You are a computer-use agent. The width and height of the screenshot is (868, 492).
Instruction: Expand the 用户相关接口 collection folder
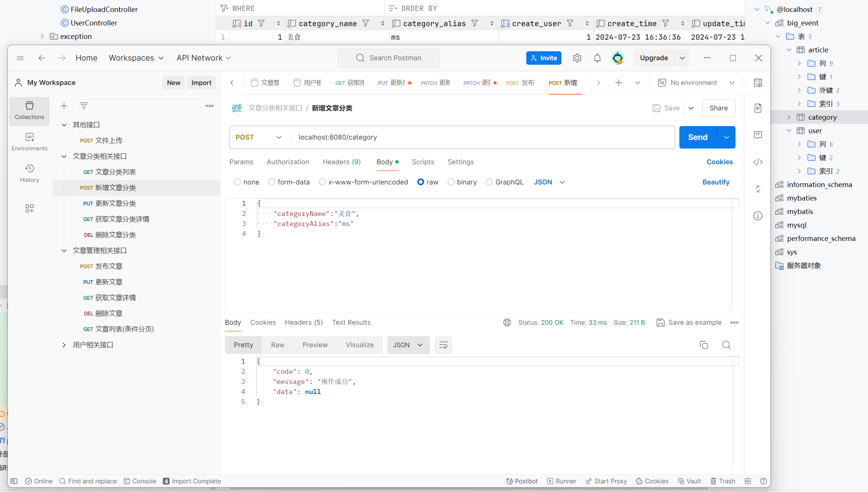(64, 345)
